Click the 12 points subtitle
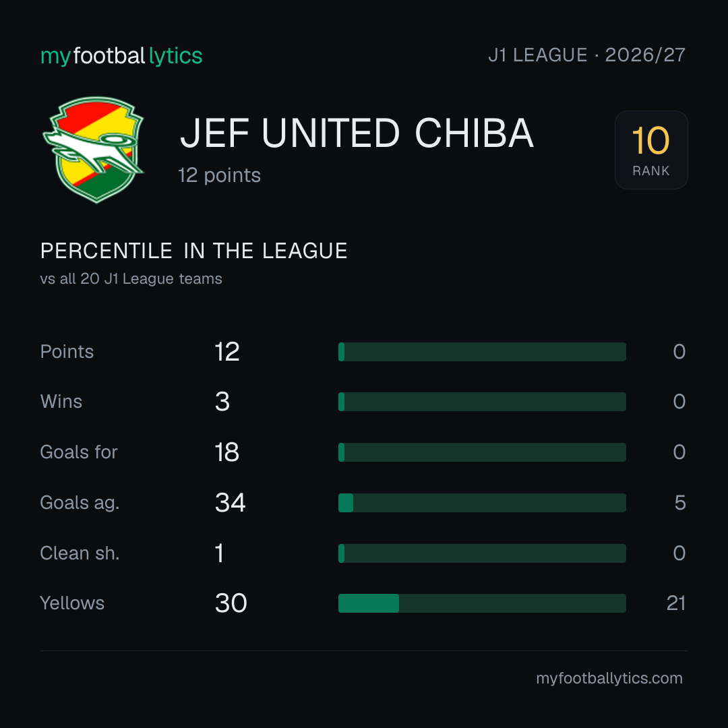 pos(219,175)
